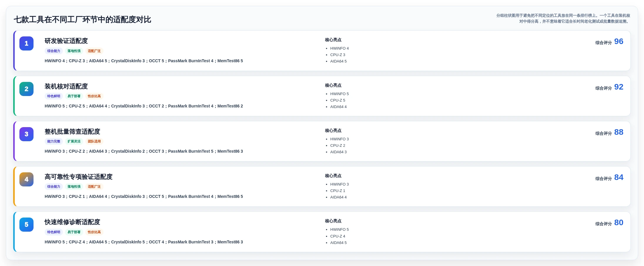
Task: Click the grouped bar chart explanation note
Action: click(563, 18)
